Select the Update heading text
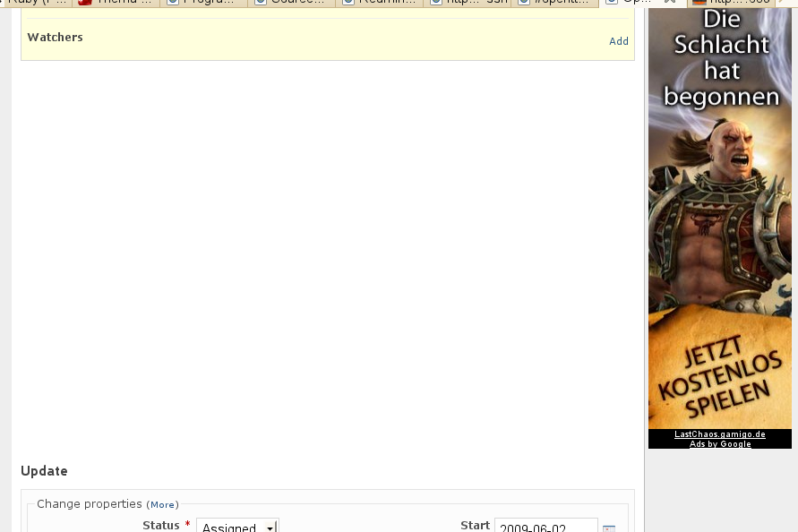The width and height of the screenshot is (798, 532). pos(44,471)
